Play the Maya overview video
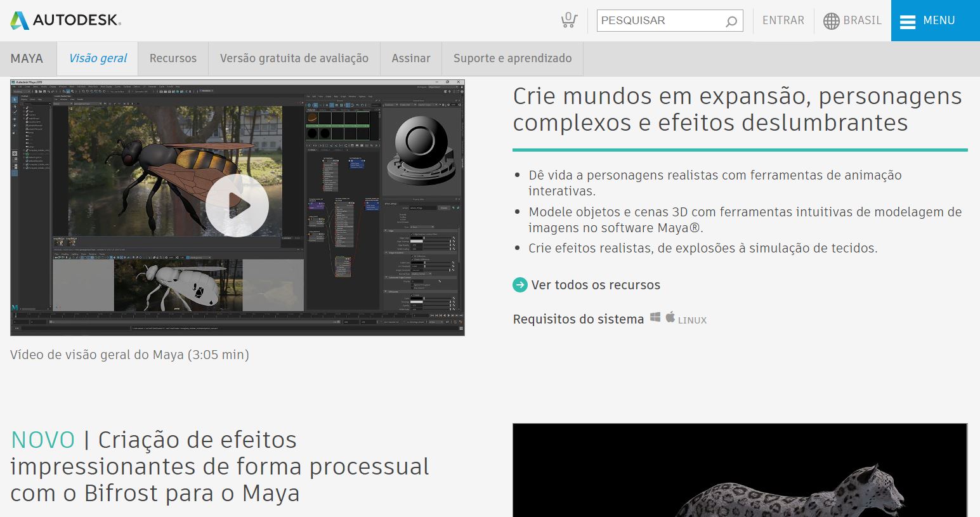 (237, 206)
